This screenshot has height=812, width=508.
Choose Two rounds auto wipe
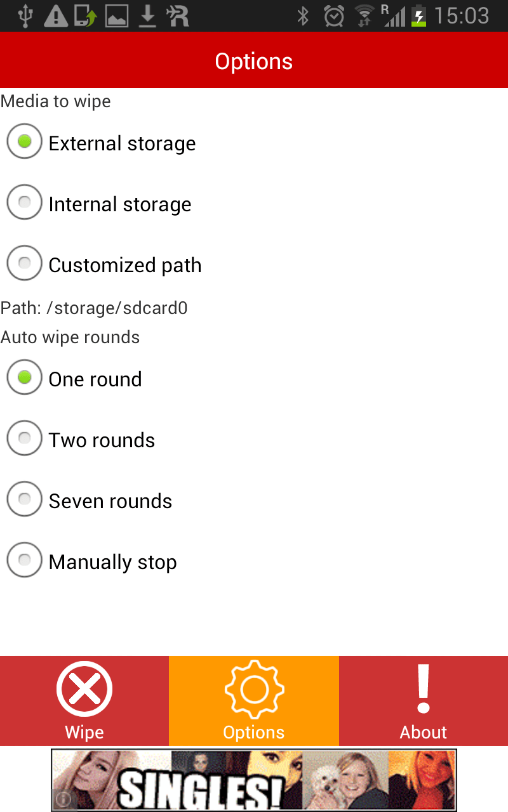pyautogui.click(x=25, y=439)
